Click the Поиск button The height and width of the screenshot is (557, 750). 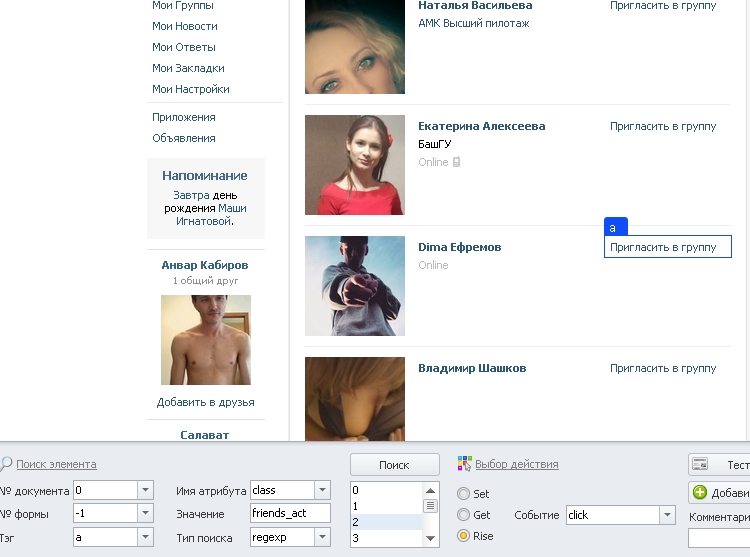click(395, 465)
